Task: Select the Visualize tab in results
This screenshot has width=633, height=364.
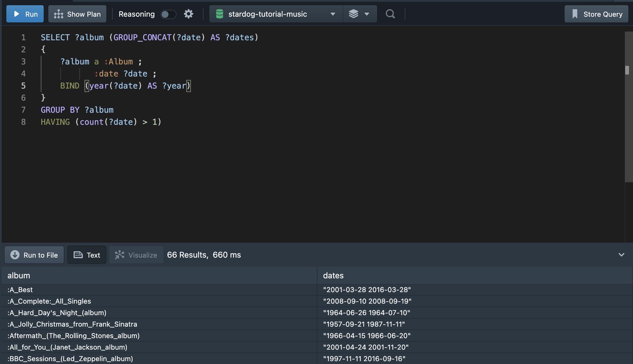Action: [x=137, y=255]
